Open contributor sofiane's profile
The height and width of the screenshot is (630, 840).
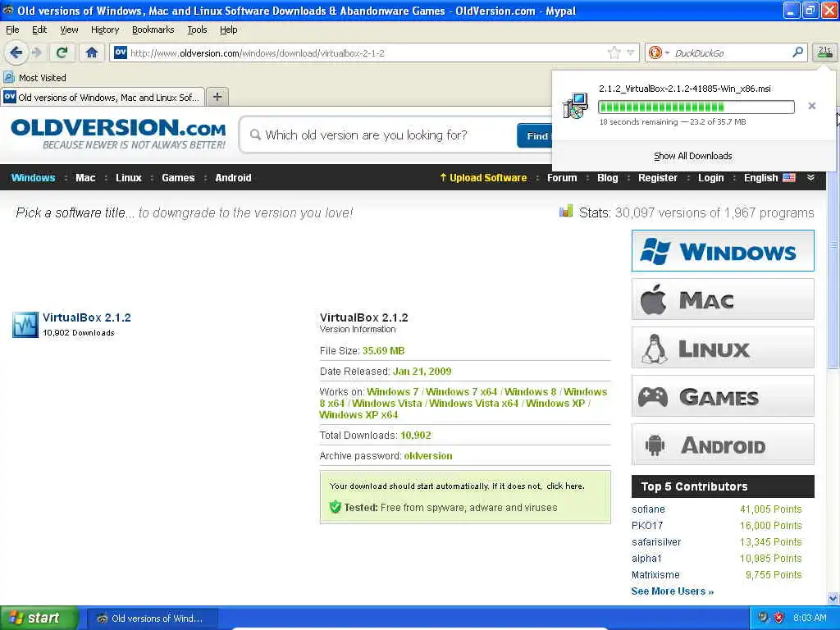[648, 509]
